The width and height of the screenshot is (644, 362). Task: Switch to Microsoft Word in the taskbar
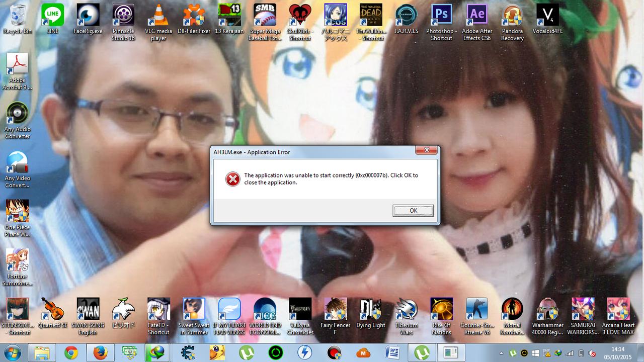392,353
